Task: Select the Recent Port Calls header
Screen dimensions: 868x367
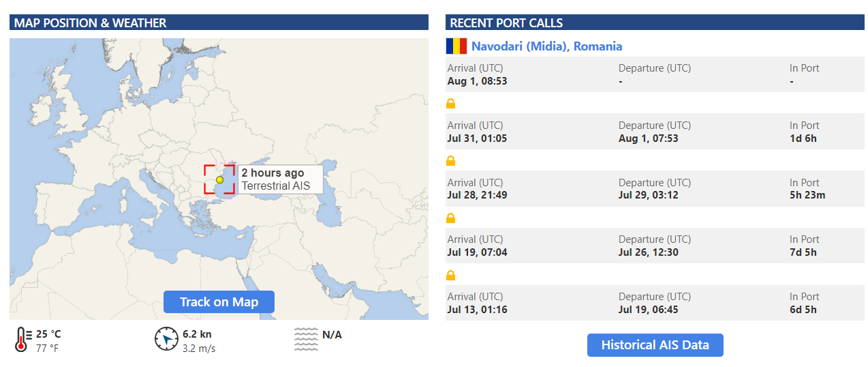Action: coord(655,23)
